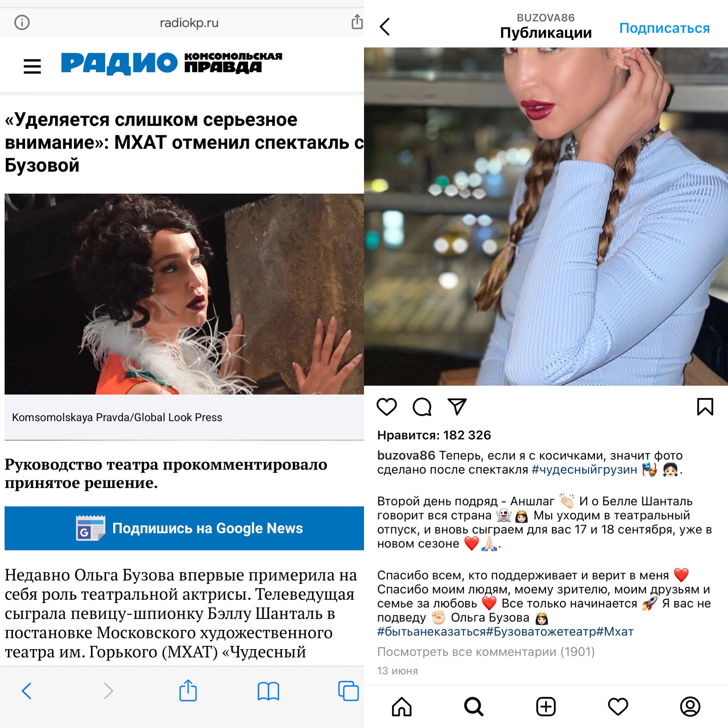
Task: Switch to the Instagram search tab
Action: (473, 707)
